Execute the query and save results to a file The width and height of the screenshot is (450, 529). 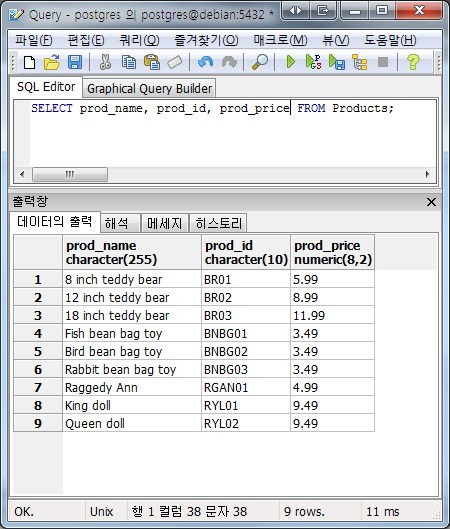point(337,62)
